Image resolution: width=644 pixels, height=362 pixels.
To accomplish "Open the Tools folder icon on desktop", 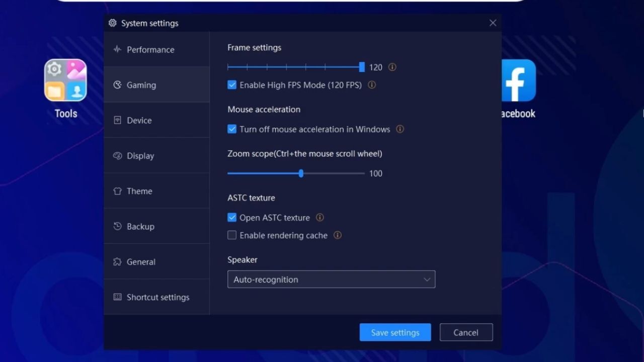I will coord(65,80).
